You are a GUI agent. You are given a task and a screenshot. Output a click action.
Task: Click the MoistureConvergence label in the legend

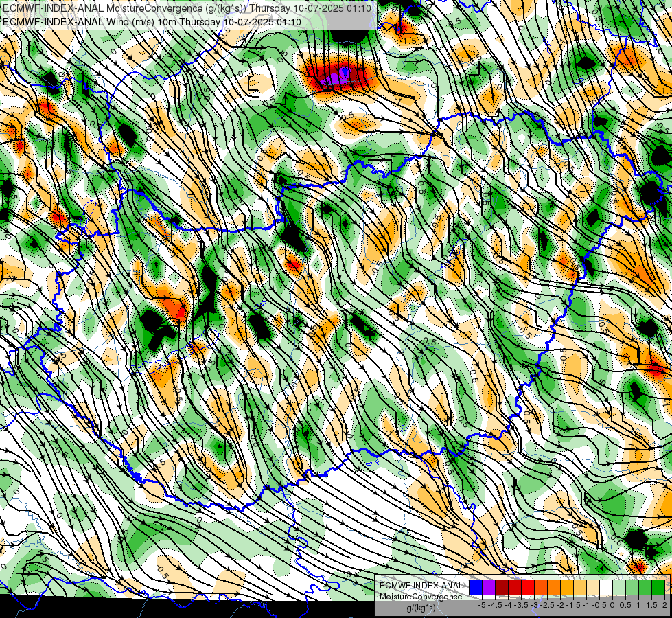421,597
